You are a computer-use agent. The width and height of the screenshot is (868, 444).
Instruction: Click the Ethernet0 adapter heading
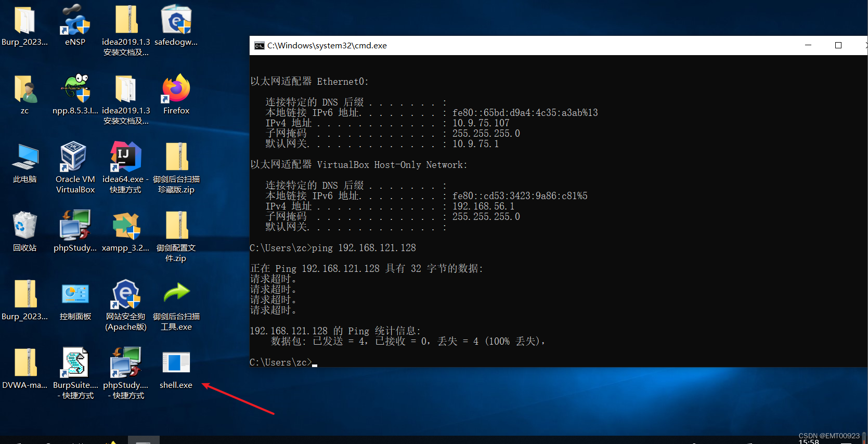point(309,82)
